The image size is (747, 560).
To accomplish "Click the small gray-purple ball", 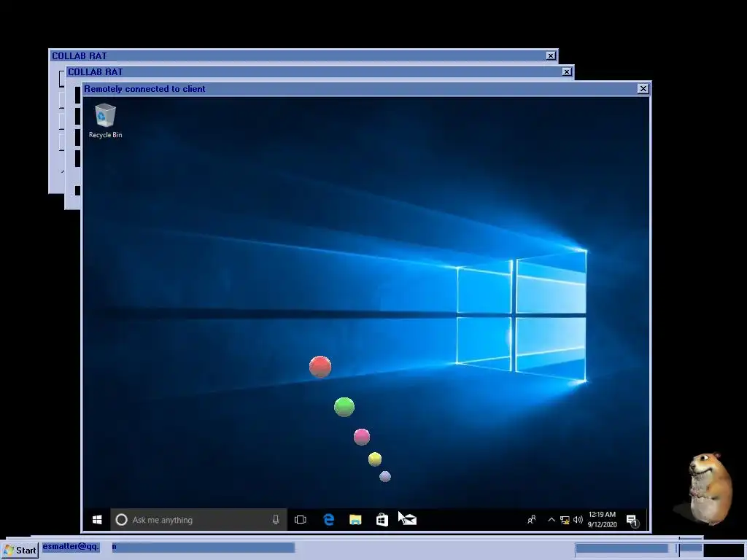I will point(385,476).
